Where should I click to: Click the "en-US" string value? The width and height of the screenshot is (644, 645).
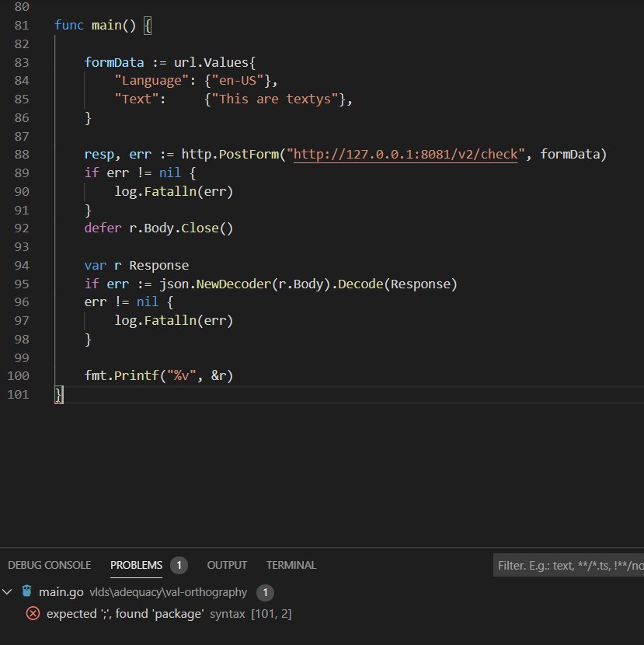pyautogui.click(x=237, y=81)
